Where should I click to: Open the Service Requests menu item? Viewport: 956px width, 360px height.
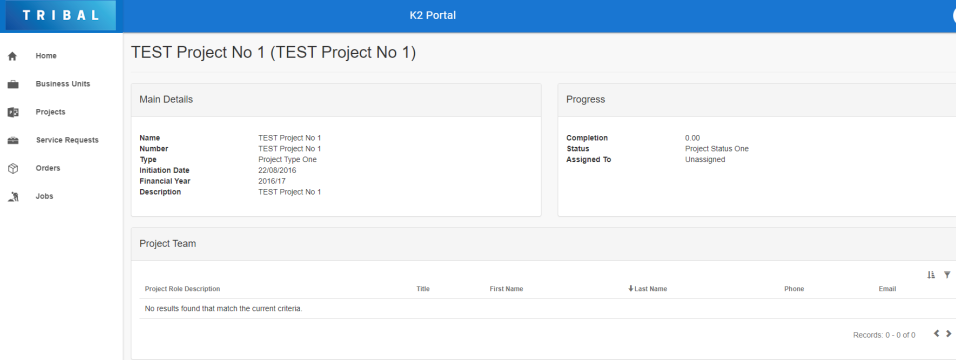[x=67, y=140]
